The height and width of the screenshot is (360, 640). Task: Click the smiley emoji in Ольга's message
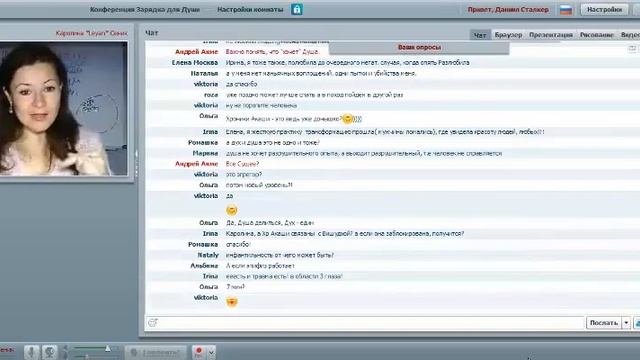(x=347, y=119)
